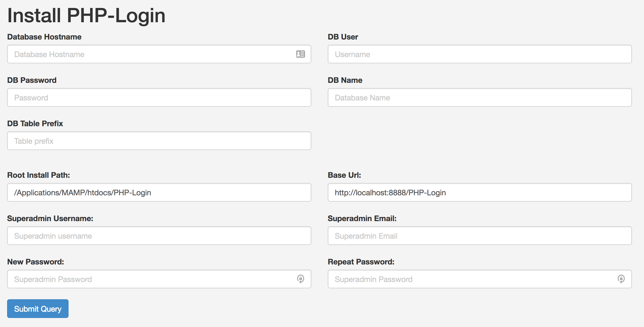The width and height of the screenshot is (644, 327).
Task: Focus the New Password input field
Action: click(159, 279)
